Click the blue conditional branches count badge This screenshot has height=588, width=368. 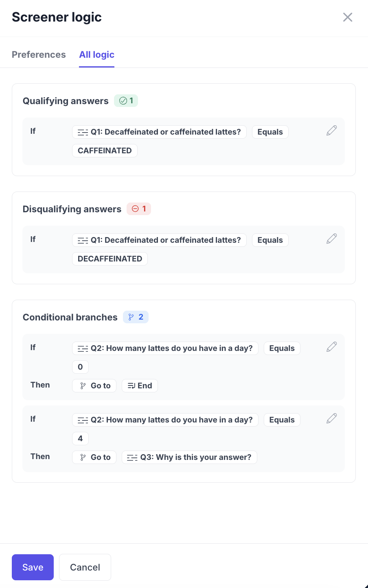136,317
